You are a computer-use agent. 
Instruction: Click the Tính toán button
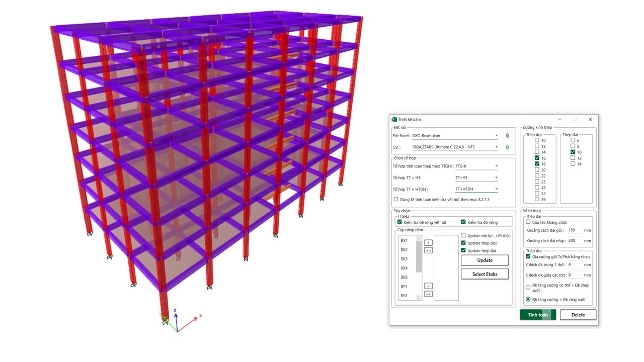coord(538,315)
